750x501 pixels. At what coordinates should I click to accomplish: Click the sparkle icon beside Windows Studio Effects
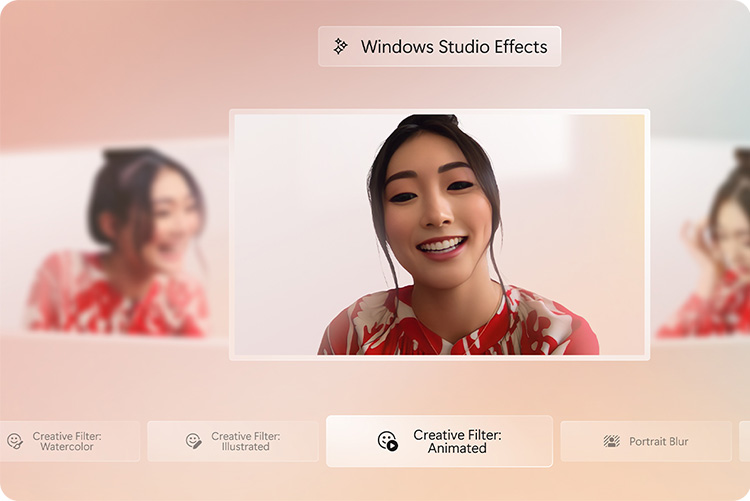340,46
